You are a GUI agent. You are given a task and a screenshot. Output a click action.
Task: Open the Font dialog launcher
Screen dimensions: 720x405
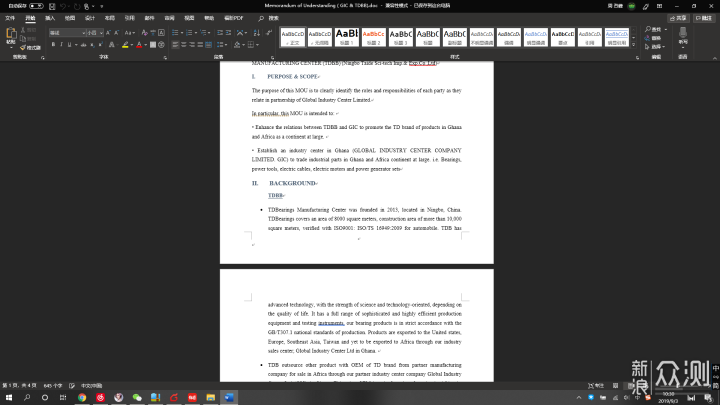click(x=165, y=57)
